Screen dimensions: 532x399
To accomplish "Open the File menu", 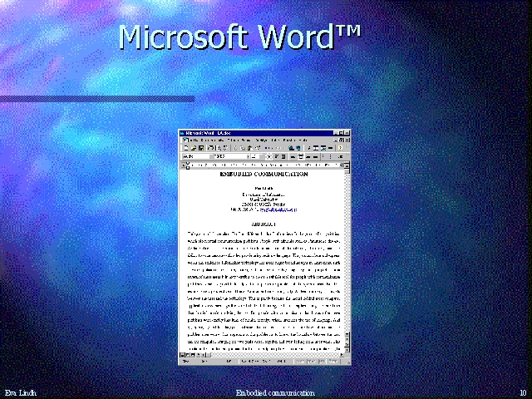I will tap(193, 140).
